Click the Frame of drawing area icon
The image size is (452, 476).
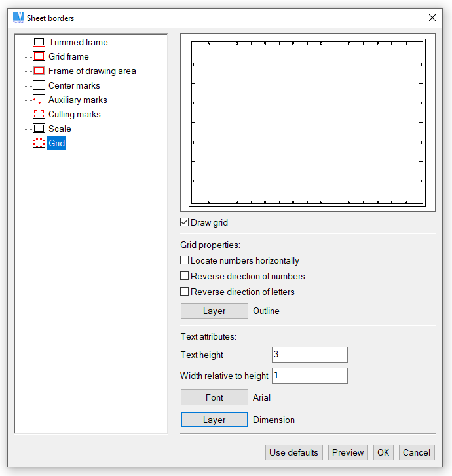(39, 71)
